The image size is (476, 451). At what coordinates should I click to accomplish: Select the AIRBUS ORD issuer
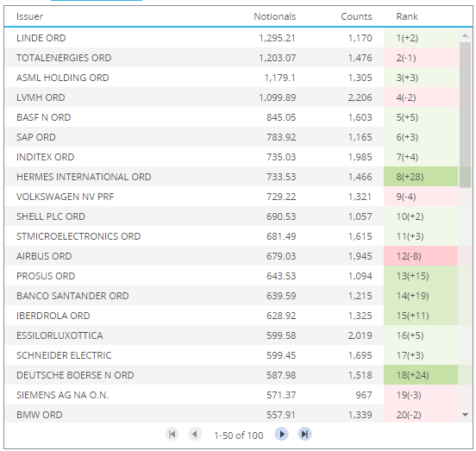point(44,256)
